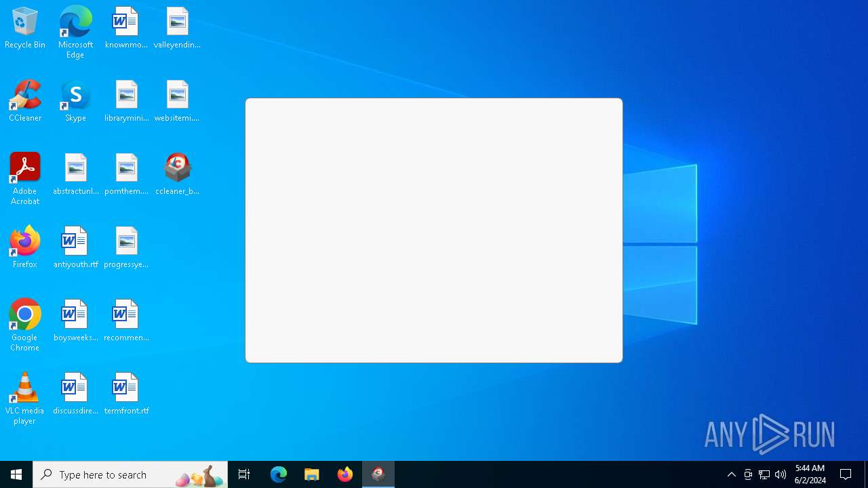Select the abstractunl... image file

pyautogui.click(x=75, y=175)
